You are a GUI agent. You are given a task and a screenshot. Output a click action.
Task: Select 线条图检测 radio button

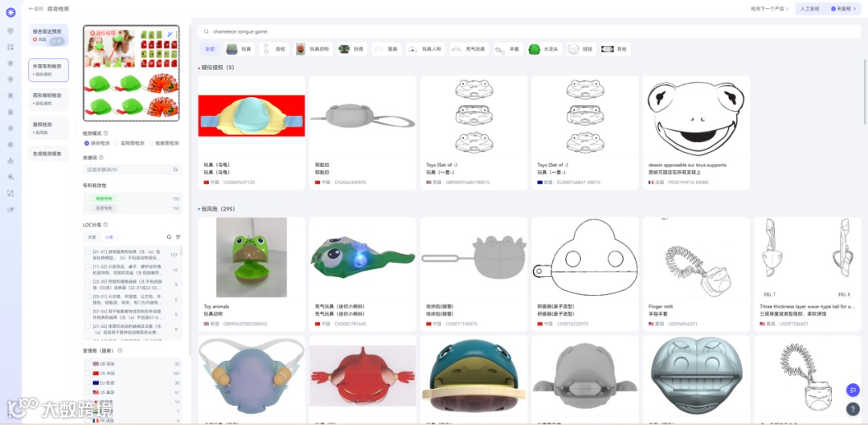(x=149, y=143)
